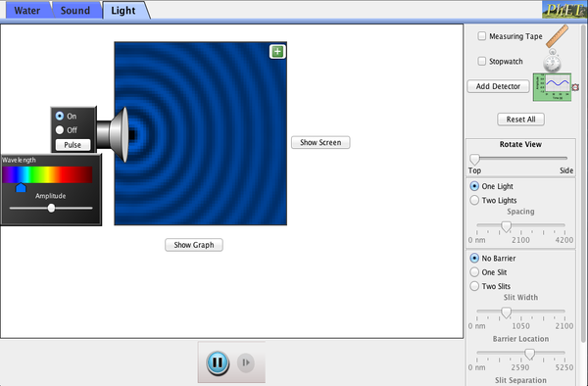Switch to the Sound tab
This screenshot has height=386, width=588.
coord(75,10)
